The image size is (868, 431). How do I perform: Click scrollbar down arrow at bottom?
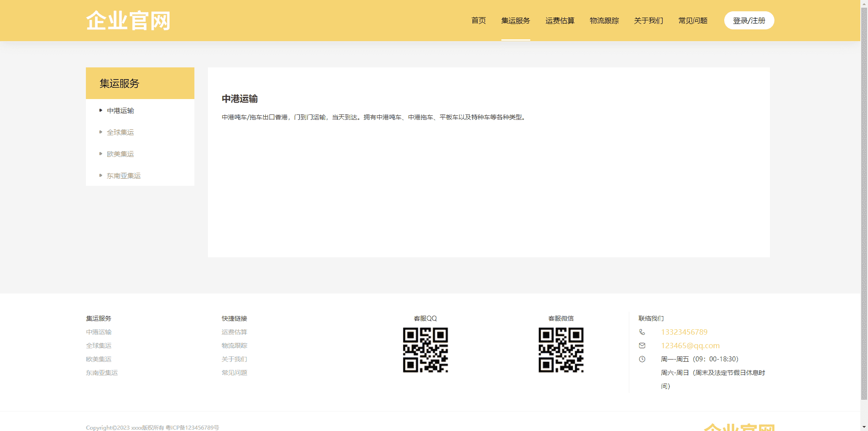864,427
